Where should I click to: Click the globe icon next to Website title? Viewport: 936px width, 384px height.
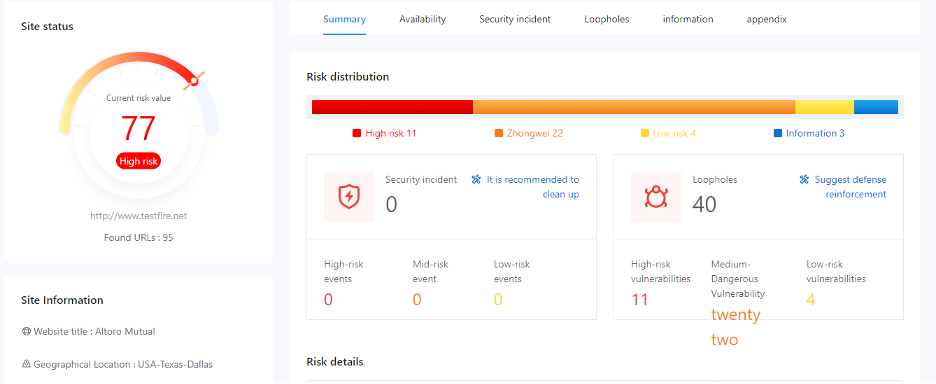pos(26,331)
